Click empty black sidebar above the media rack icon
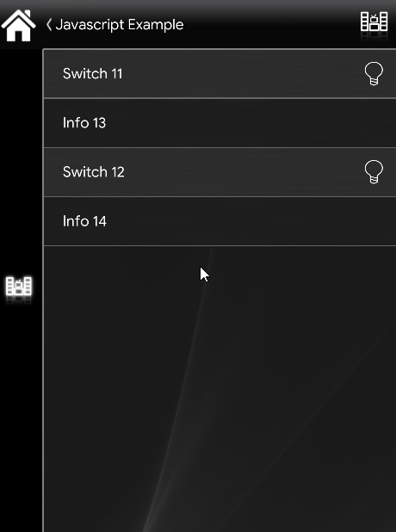The height and width of the screenshot is (532, 396). coord(21,159)
